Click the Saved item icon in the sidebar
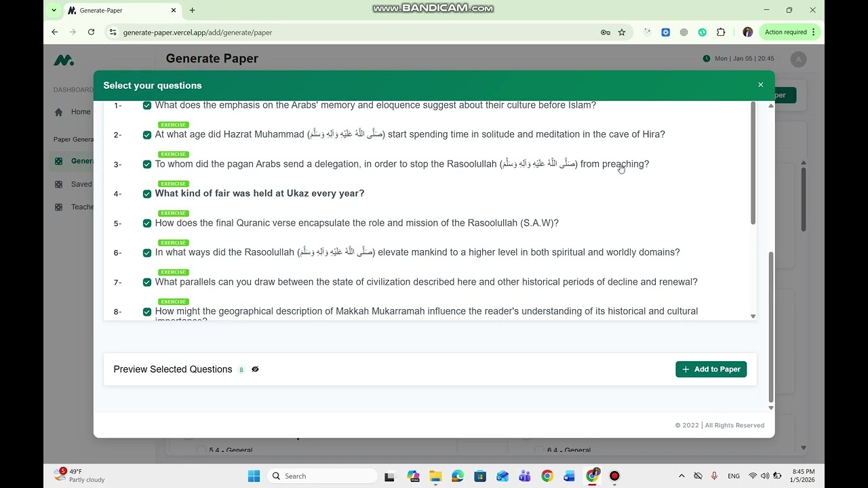868x488 pixels. [x=58, y=184]
